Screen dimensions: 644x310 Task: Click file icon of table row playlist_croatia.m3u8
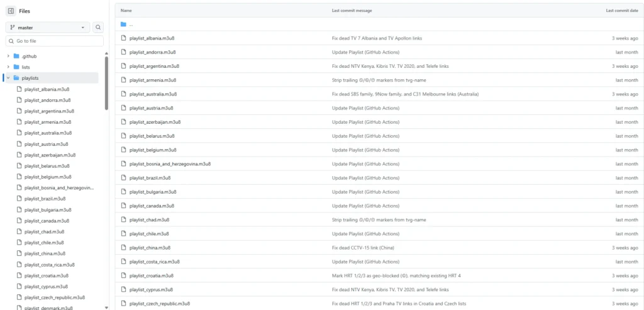(123, 275)
